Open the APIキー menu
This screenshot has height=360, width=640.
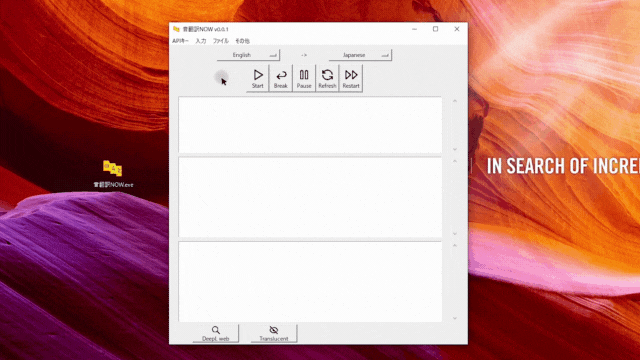point(180,41)
